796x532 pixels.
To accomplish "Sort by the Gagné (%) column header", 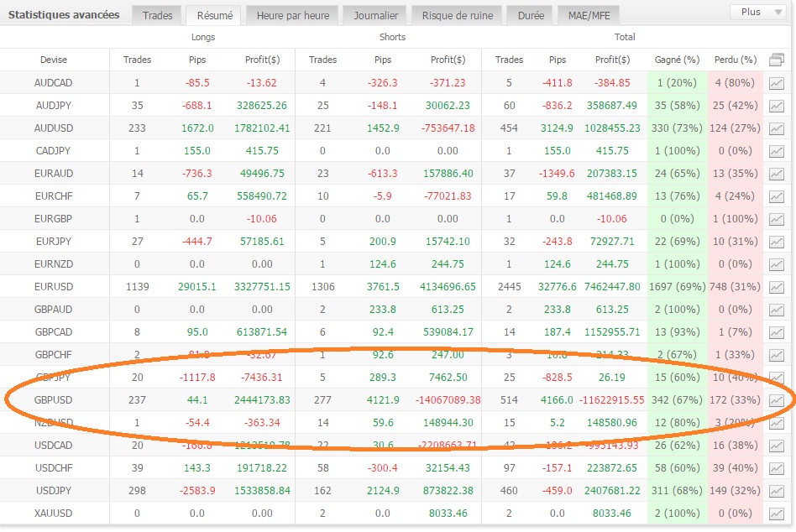I will click(x=677, y=60).
